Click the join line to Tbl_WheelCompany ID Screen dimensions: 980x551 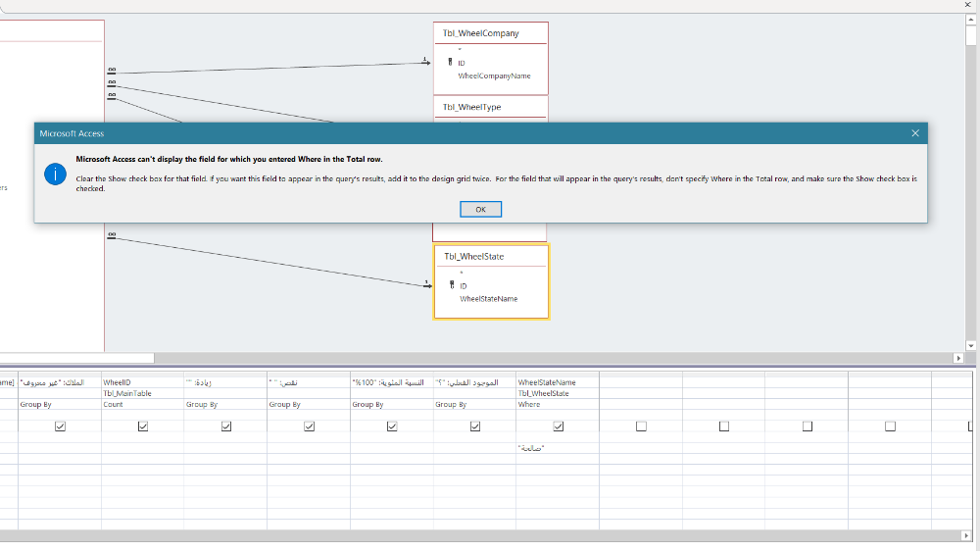[269, 68]
